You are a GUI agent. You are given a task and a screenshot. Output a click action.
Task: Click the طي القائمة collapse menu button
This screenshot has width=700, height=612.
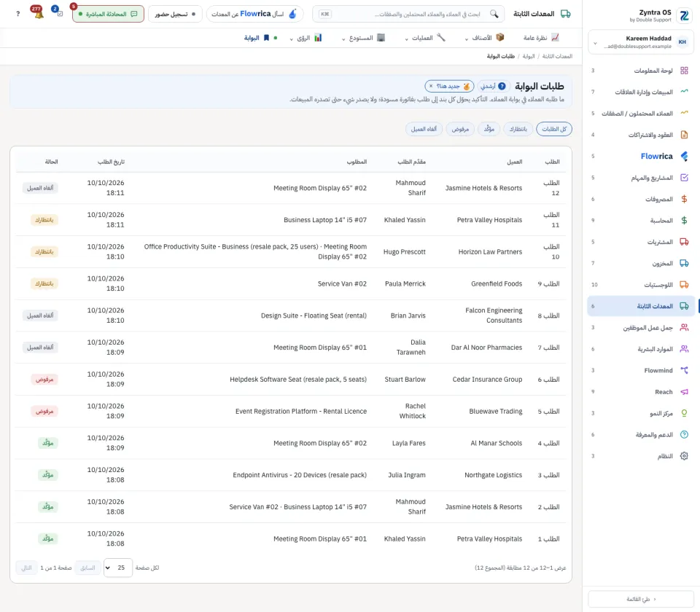point(641,599)
